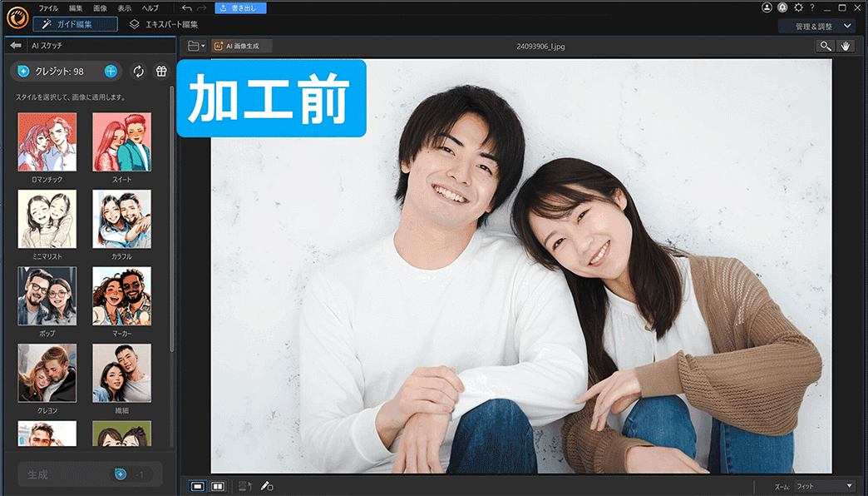Screen dimensions: 868x496
Task: Click the magnifier zoom icon
Action: [824, 46]
